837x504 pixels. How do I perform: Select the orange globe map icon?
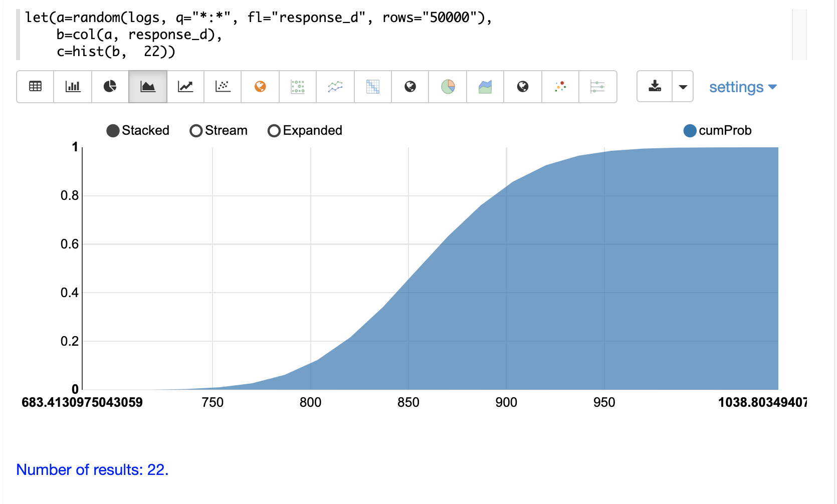tap(260, 87)
